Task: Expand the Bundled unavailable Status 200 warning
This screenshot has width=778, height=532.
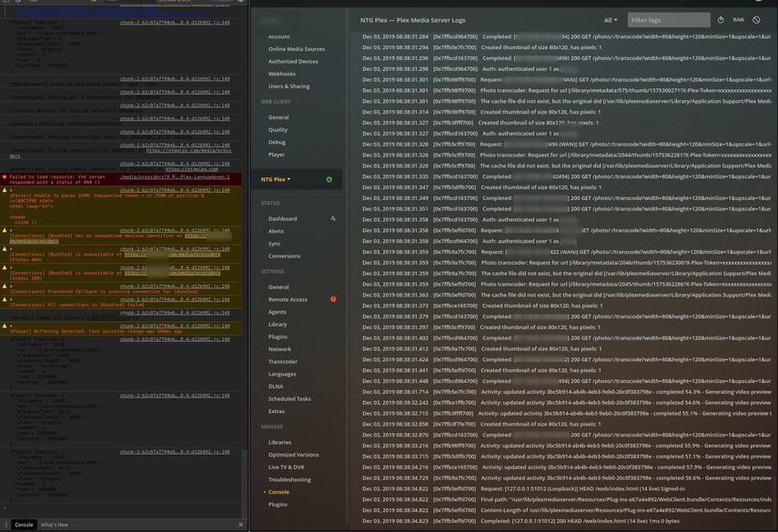Action: 10,267
